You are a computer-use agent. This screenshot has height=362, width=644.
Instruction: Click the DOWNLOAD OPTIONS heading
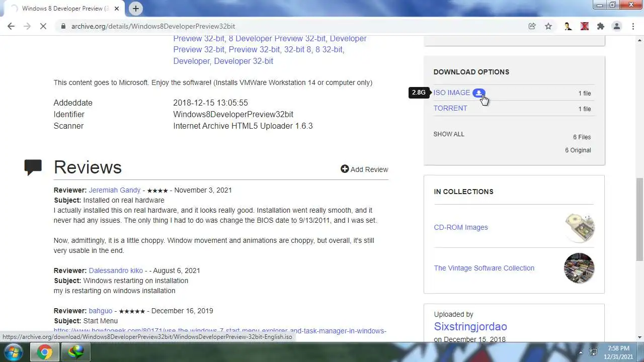click(x=471, y=72)
